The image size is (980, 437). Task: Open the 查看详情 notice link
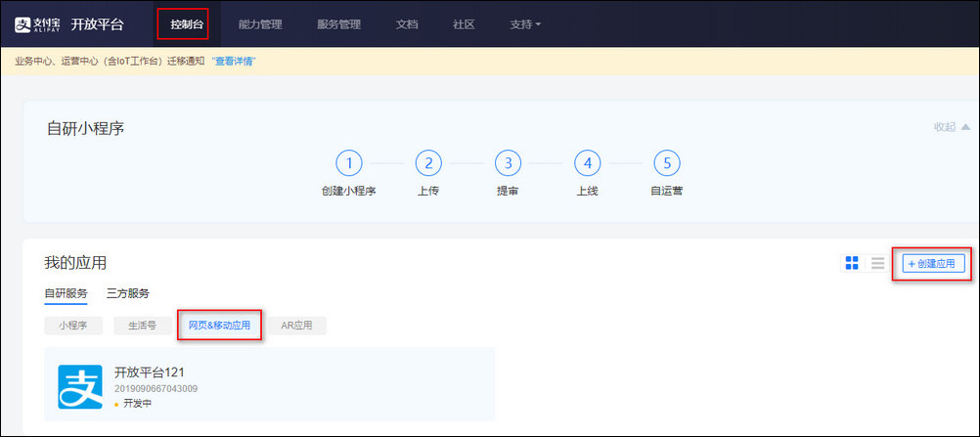click(x=233, y=61)
